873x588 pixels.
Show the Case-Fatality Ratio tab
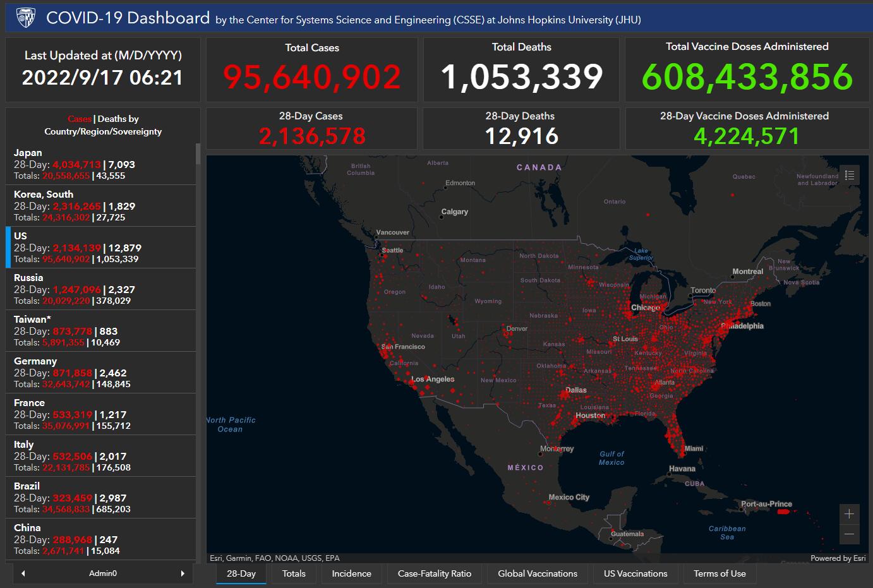pos(435,573)
